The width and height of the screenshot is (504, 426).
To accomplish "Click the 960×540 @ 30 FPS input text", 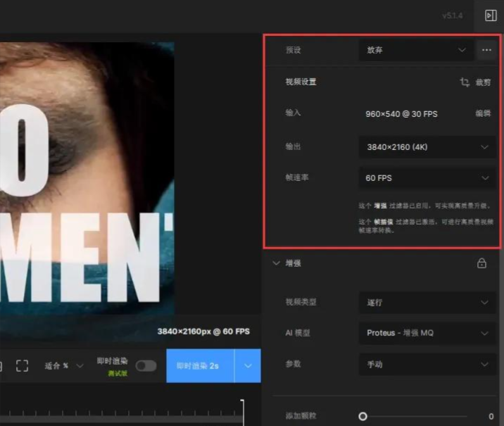I will click(x=401, y=114).
